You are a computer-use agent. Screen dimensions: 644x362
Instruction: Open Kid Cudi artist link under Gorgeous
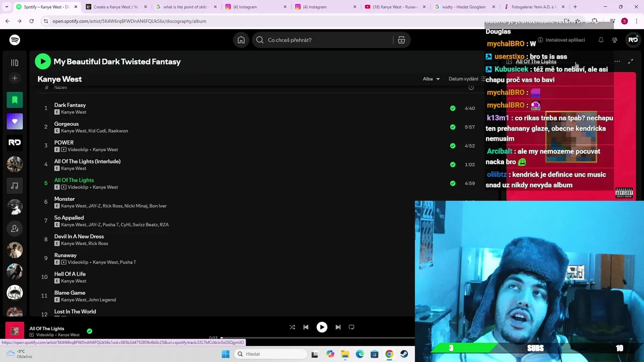coord(97,131)
